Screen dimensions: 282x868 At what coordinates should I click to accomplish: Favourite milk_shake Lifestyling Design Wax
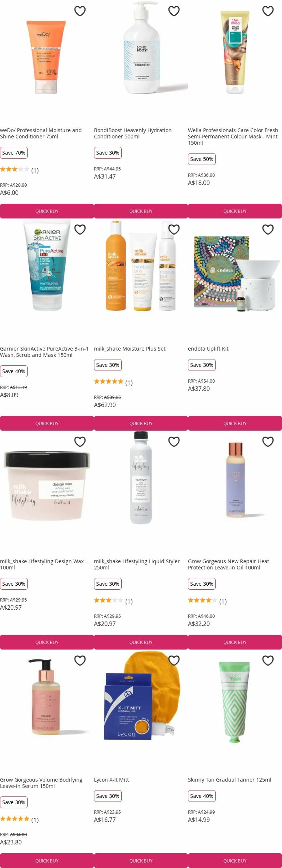80,442
